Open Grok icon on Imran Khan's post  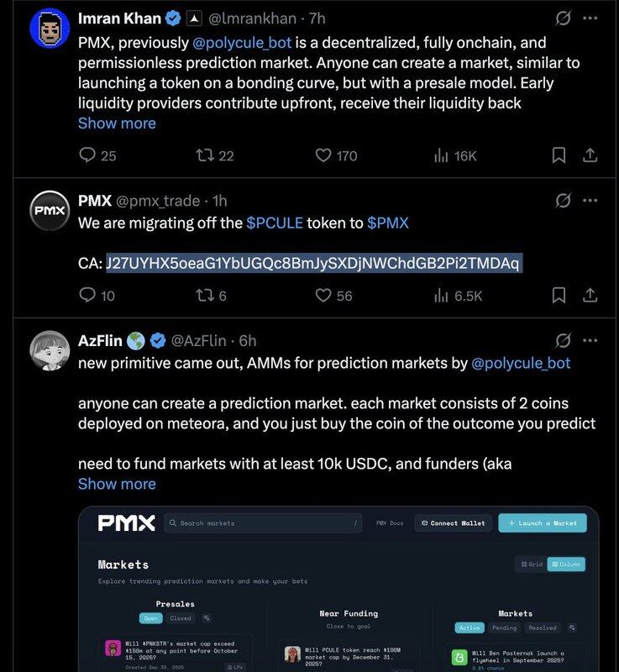564,17
